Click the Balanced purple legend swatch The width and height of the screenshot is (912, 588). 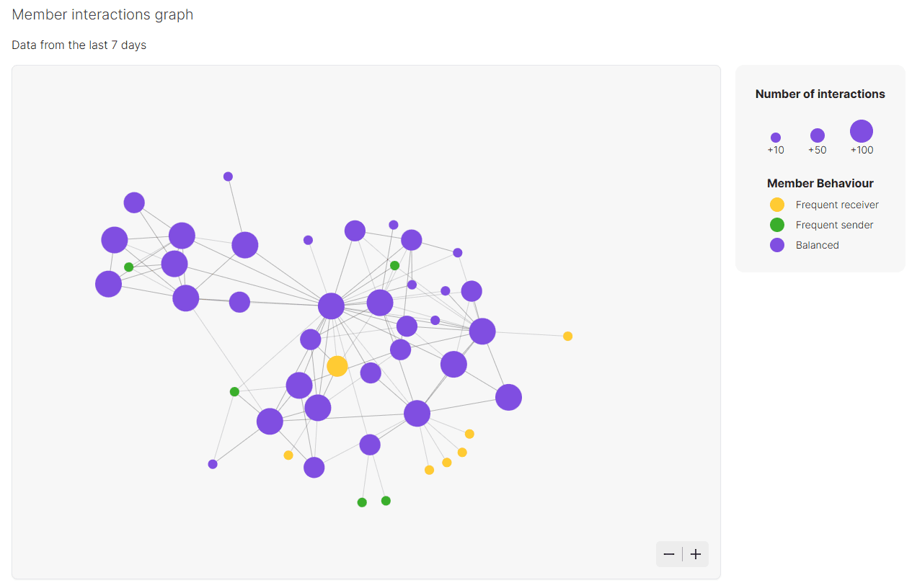tap(777, 245)
